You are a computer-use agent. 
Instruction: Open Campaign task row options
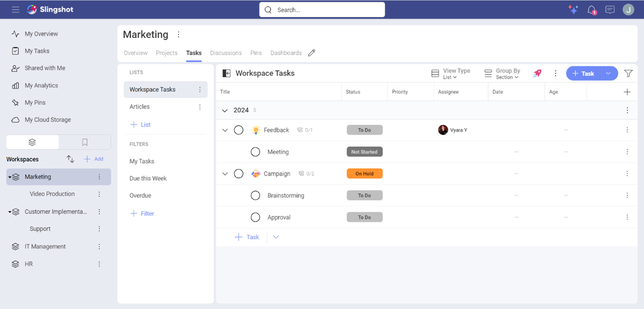pyautogui.click(x=627, y=173)
